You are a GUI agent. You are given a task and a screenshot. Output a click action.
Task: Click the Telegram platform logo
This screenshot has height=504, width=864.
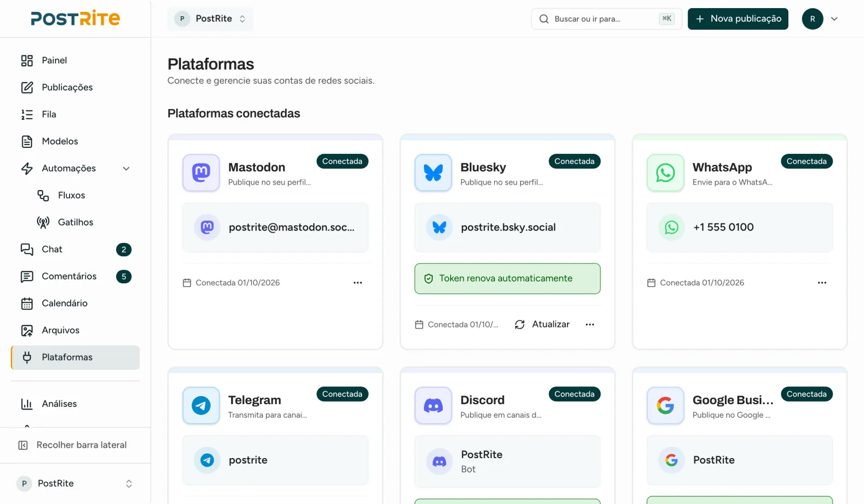tap(201, 405)
